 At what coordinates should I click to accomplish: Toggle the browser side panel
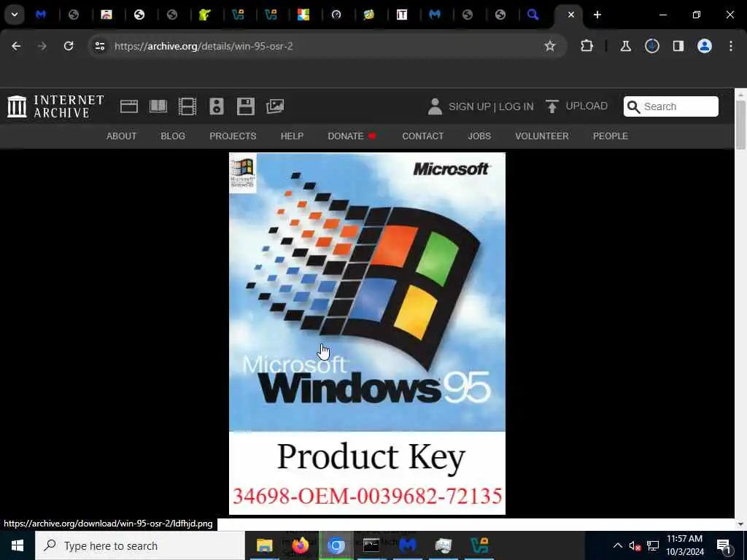(678, 46)
